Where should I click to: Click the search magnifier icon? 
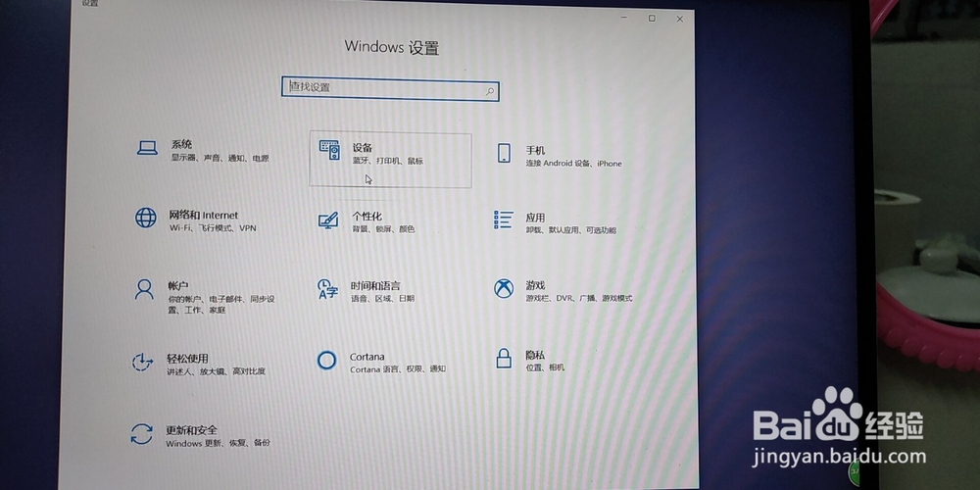coord(490,91)
